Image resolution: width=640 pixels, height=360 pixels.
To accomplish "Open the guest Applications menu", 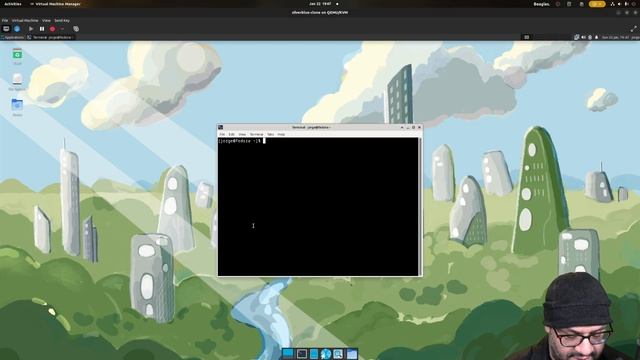I will point(13,37).
